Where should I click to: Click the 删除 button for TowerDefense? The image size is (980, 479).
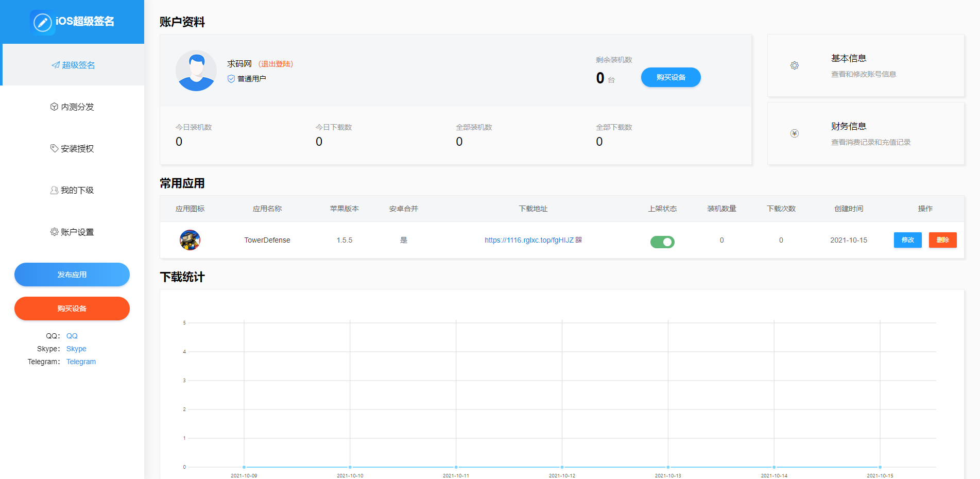942,240
